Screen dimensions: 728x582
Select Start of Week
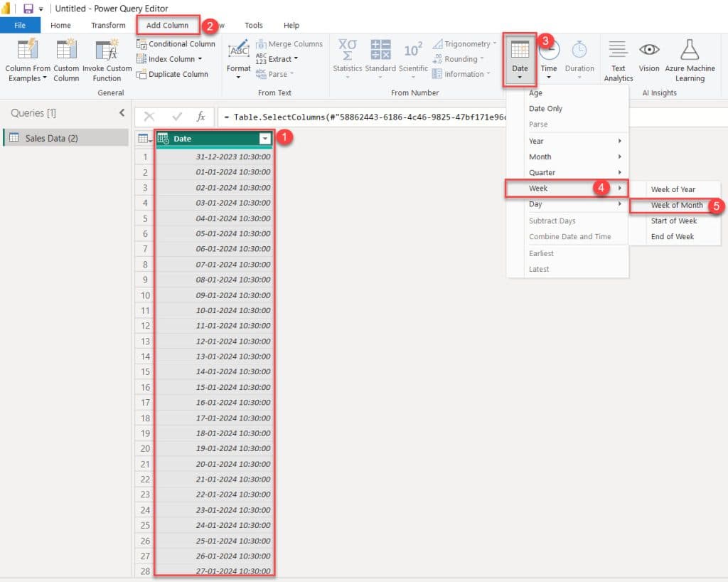pos(674,221)
